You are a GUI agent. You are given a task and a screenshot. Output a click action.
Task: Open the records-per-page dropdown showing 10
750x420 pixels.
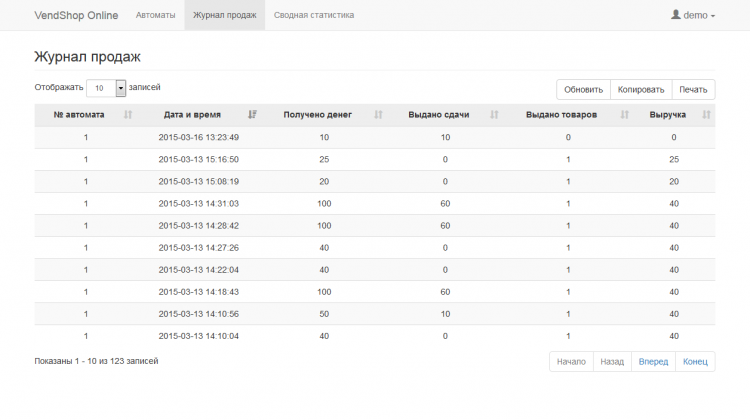106,88
